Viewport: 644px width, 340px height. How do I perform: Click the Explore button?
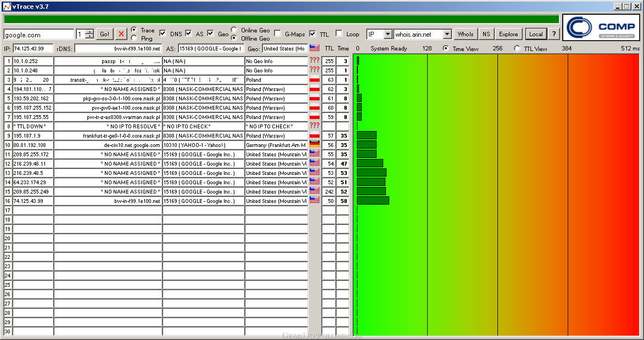(508, 34)
